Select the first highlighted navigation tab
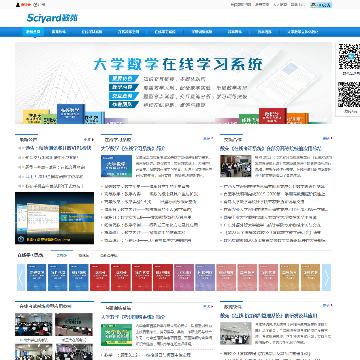Viewport: 360px width, 360px height. click(33, 32)
